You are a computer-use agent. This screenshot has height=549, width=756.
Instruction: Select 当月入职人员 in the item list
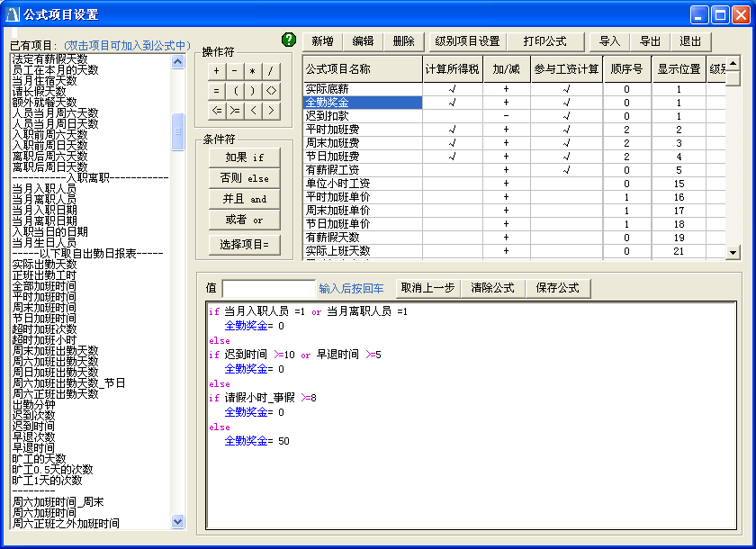44,188
